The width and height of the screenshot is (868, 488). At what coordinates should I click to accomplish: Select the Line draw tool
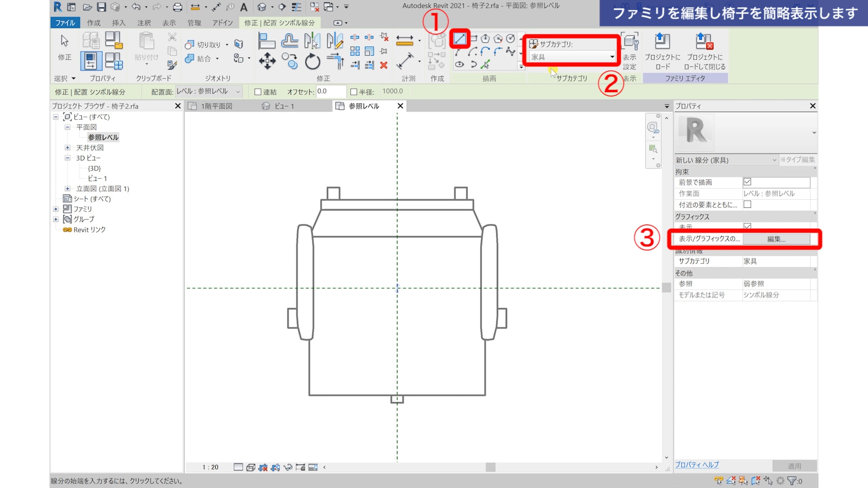click(460, 39)
